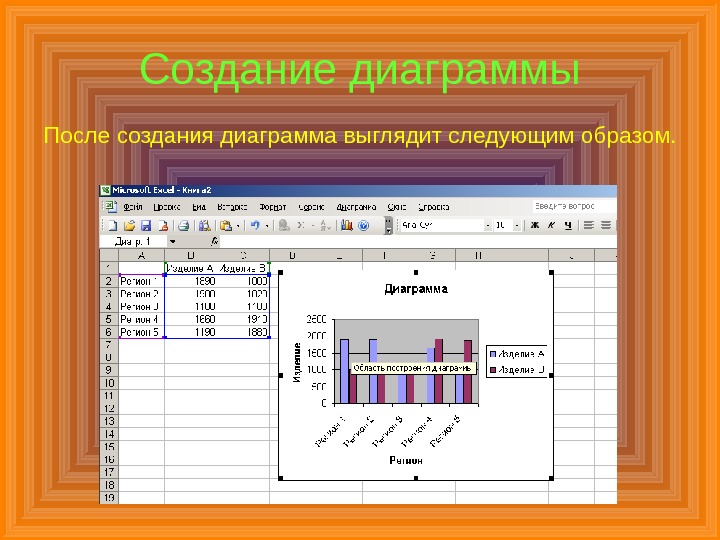Click the Select All corner box
The width and height of the screenshot is (720, 540).
click(109, 255)
